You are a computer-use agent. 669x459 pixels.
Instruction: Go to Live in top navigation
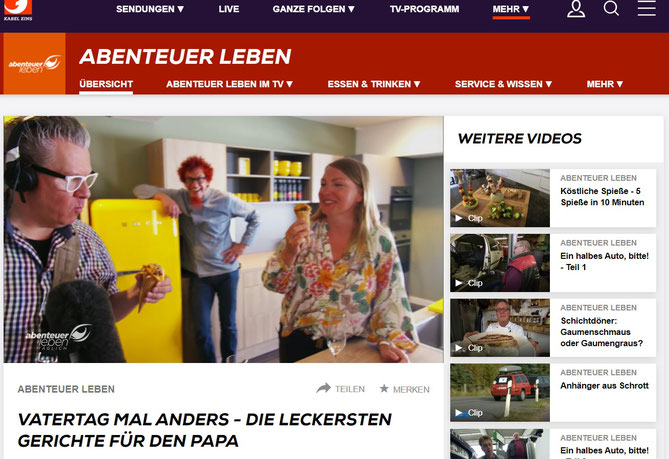[x=229, y=9]
